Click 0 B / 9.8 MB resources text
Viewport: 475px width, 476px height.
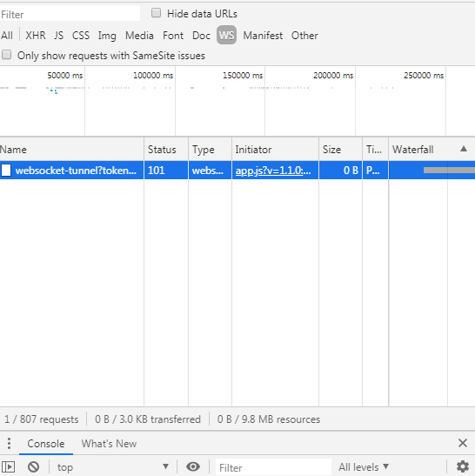tap(269, 419)
